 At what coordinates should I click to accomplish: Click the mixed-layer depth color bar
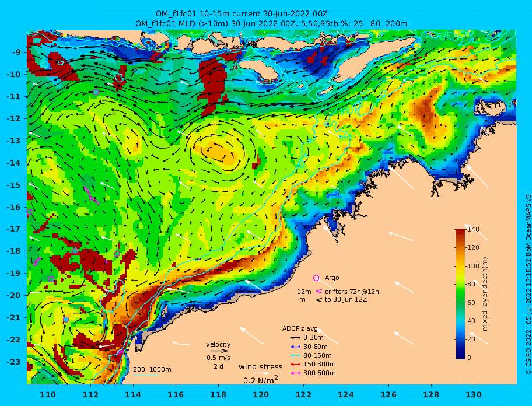(x=461, y=294)
